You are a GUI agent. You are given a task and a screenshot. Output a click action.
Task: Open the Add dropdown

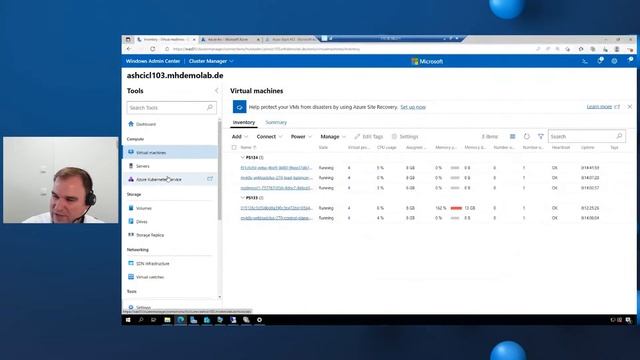(x=240, y=136)
